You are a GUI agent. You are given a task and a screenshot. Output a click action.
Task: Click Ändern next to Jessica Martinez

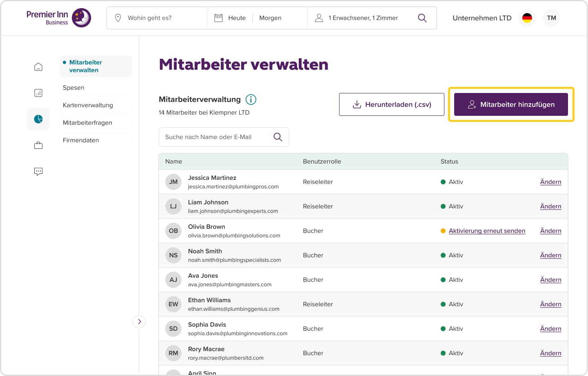pos(550,181)
